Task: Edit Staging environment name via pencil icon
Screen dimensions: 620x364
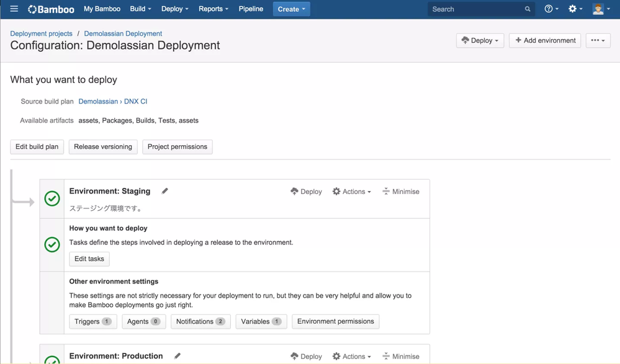Action: [165, 191]
